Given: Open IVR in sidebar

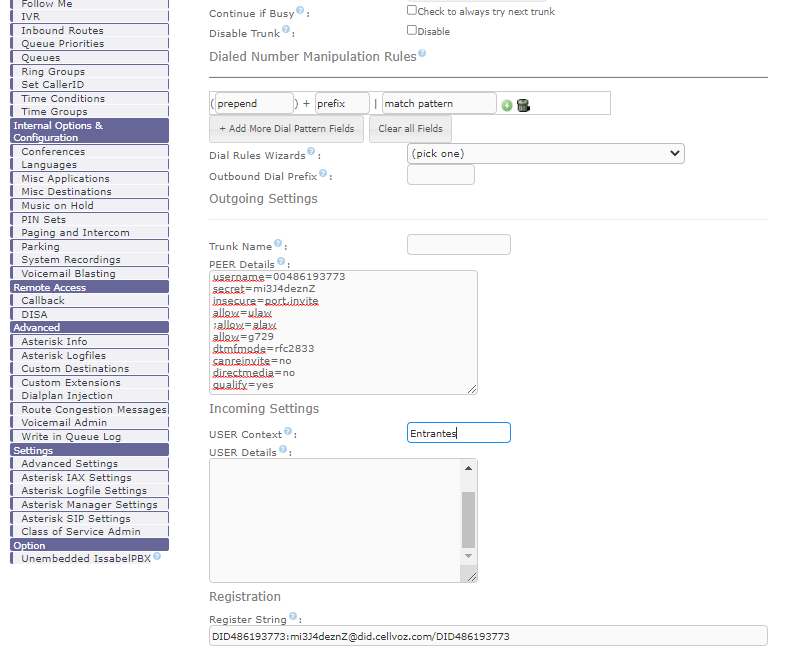Looking at the screenshot, I should coord(31,17).
